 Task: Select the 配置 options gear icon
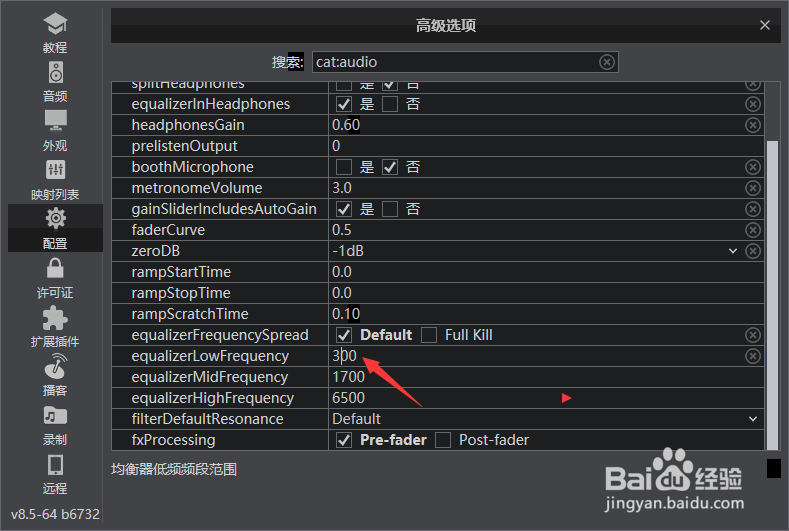click(55, 218)
